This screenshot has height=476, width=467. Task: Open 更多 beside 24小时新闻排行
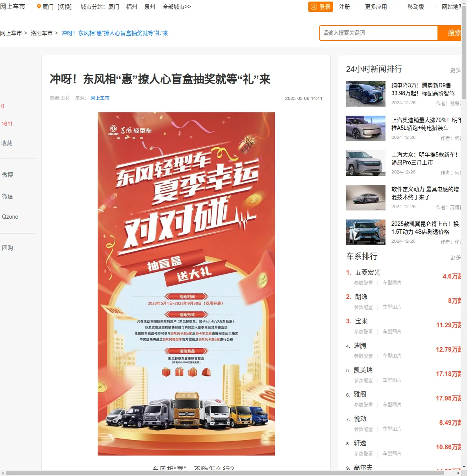coord(455,70)
